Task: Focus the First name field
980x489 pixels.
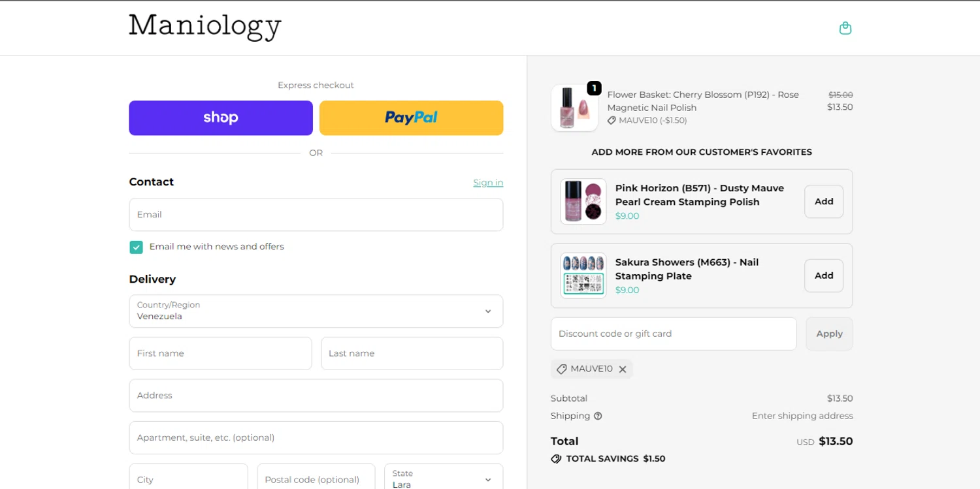Action: tap(221, 353)
